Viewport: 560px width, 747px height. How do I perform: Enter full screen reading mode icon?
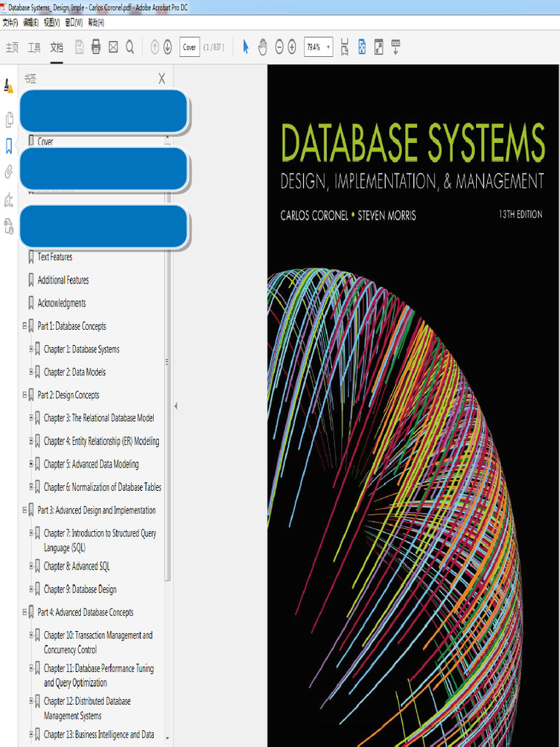pos(379,47)
